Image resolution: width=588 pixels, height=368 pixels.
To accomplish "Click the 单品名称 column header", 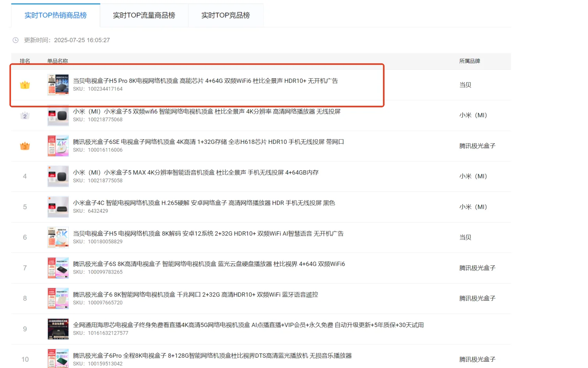I will 58,61.
